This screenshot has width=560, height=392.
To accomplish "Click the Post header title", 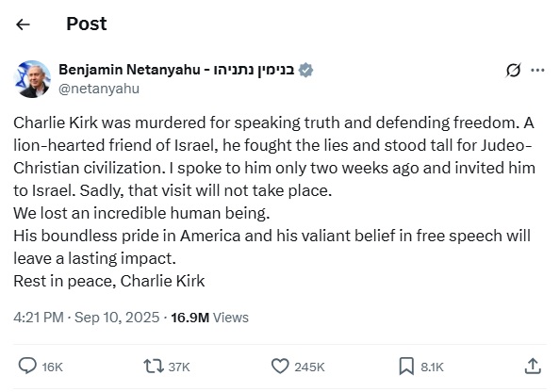I will click(x=87, y=24).
